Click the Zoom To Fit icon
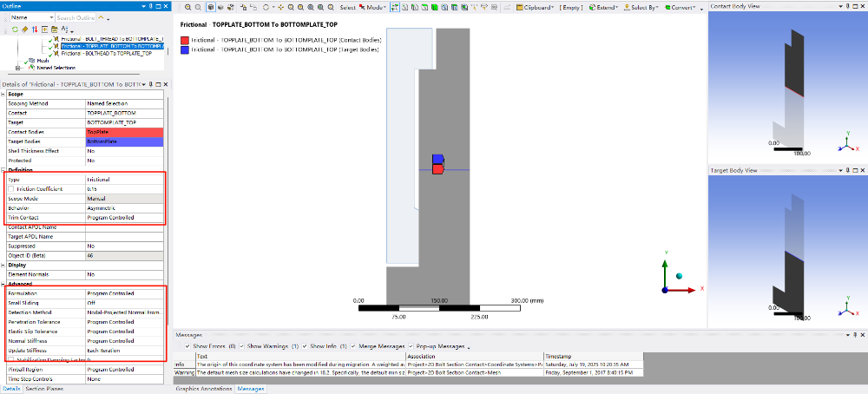Image resolution: width=868 pixels, height=394 pixels. click(x=311, y=7)
